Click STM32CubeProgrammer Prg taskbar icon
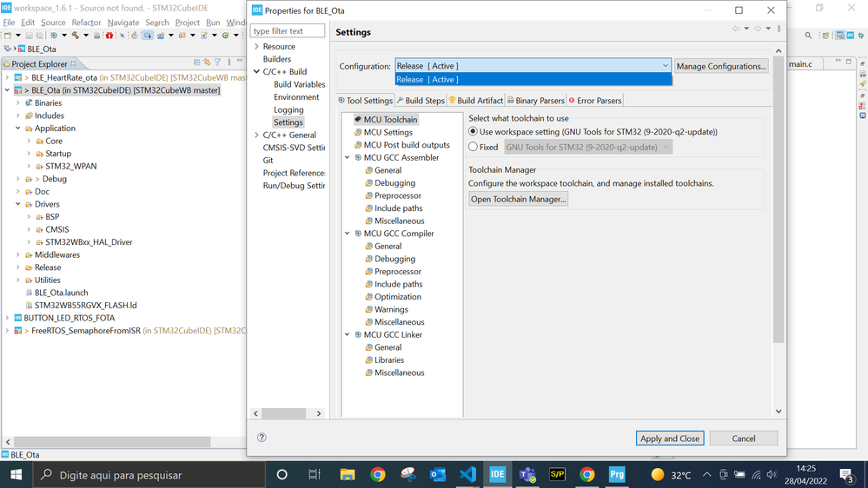 617,475
